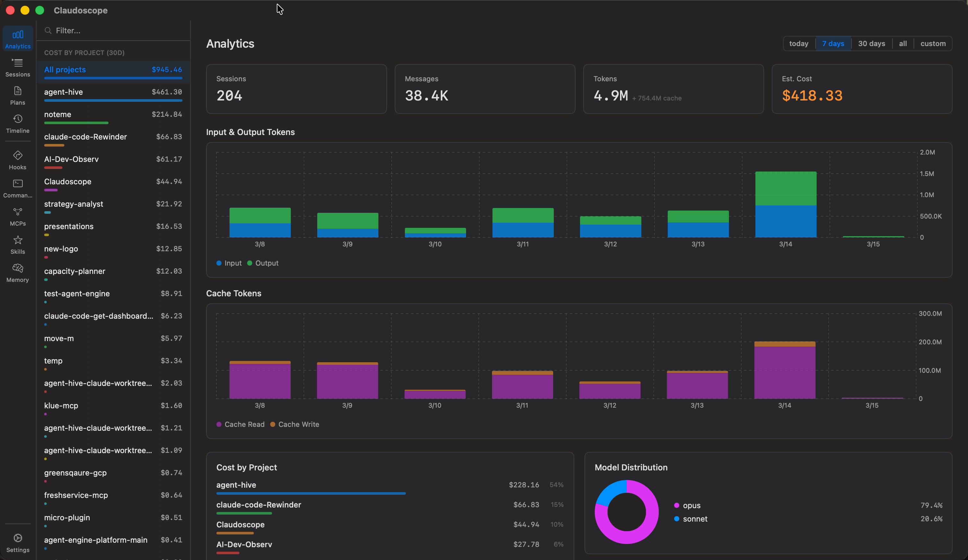This screenshot has width=968, height=560.
Task: Select the 7 days range
Action: point(833,44)
